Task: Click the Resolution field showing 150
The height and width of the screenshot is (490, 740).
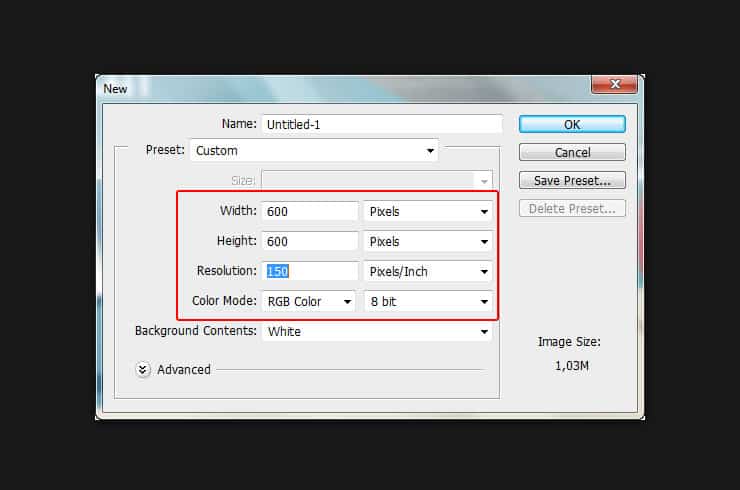Action: coord(309,271)
